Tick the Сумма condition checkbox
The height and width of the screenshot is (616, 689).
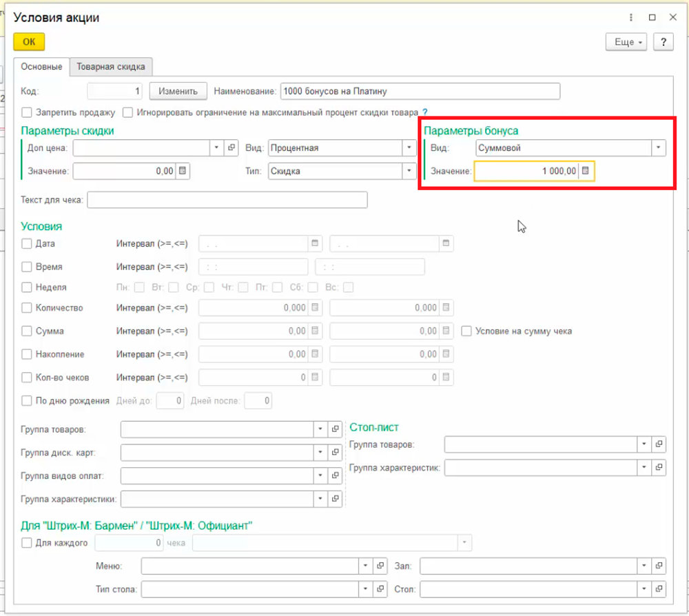tap(27, 331)
